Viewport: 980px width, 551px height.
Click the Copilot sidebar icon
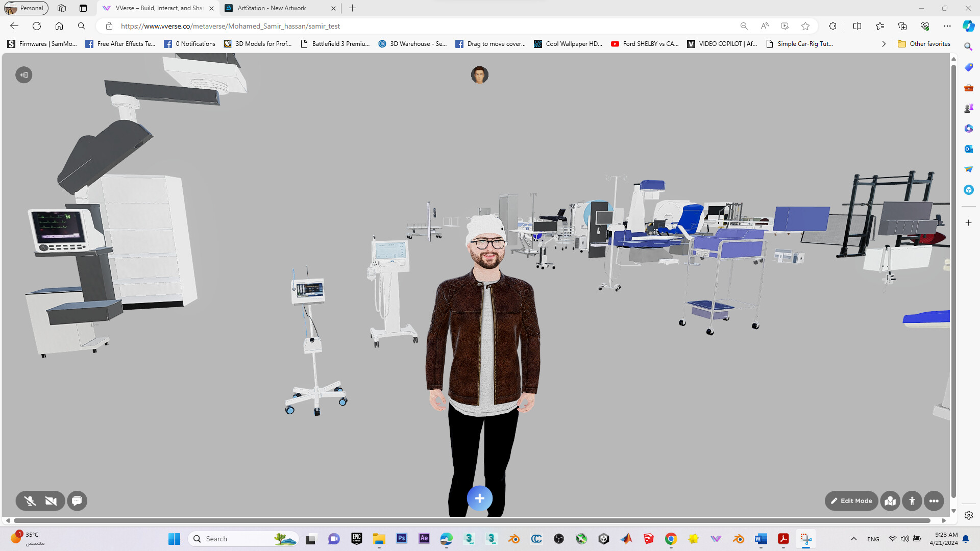[x=968, y=26]
